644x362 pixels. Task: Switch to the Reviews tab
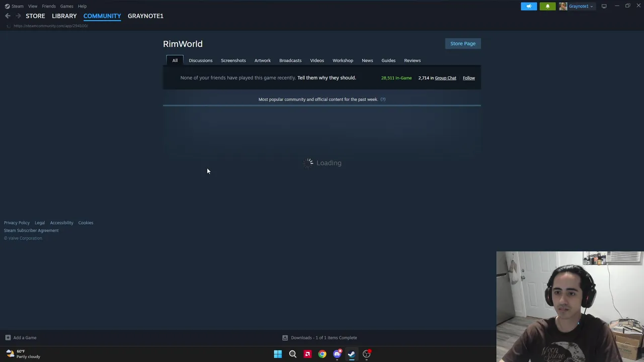413,60
